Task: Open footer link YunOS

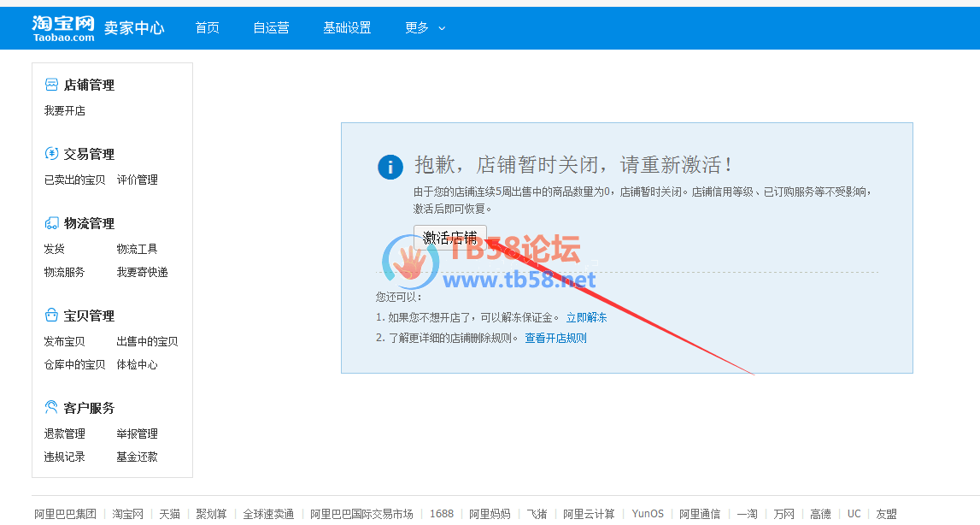Action: [x=648, y=514]
